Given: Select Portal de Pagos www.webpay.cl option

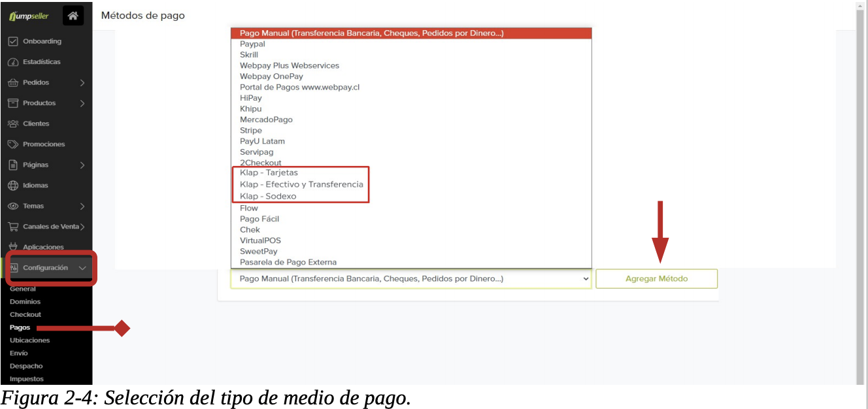Looking at the screenshot, I should (x=411, y=87).
